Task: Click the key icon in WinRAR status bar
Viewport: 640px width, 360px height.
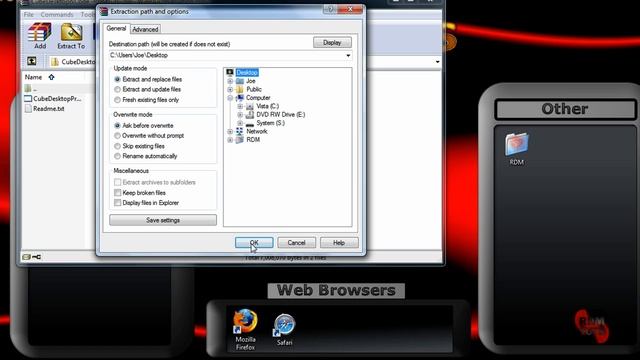Action: (36, 257)
